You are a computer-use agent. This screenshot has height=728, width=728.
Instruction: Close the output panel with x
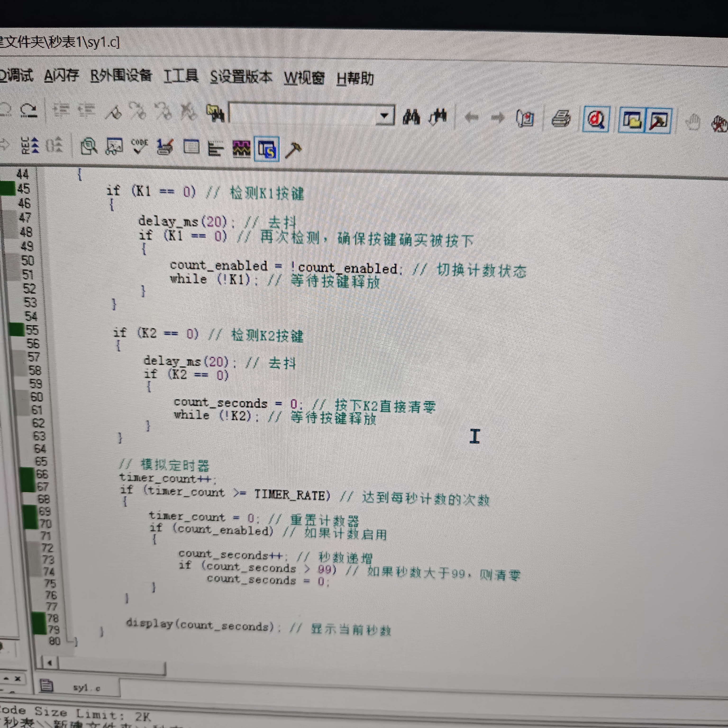coord(18,679)
